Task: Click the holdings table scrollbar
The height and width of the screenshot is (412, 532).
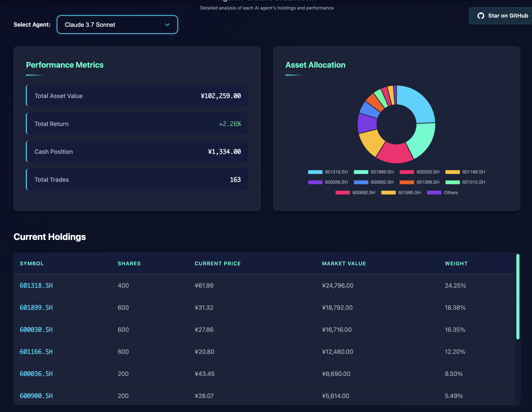Action: 518,296
